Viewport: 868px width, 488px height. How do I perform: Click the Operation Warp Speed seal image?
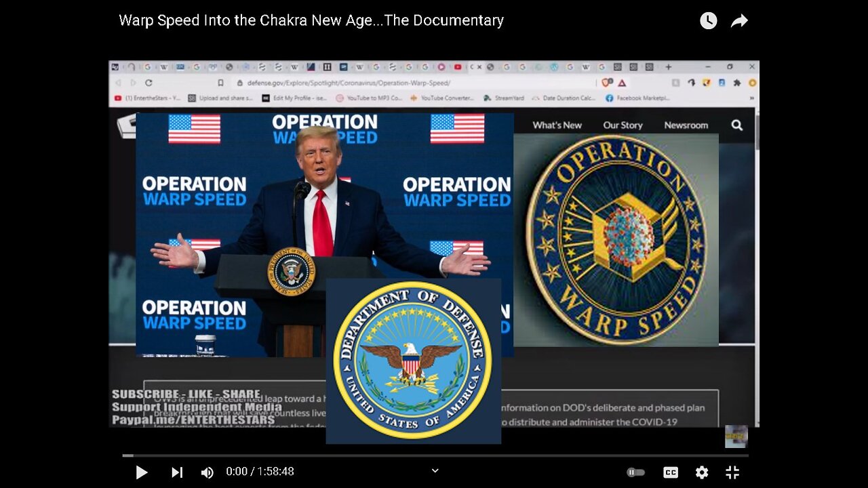pyautogui.click(x=616, y=239)
